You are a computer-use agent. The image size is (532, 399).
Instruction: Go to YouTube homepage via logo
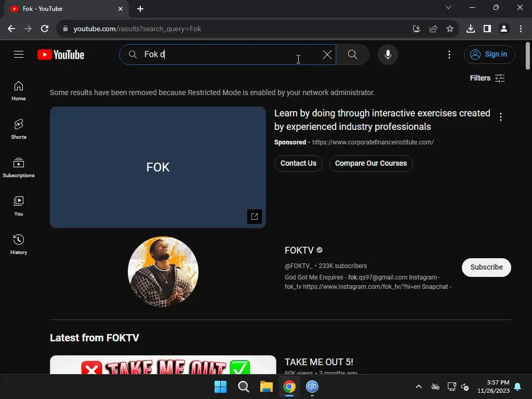61,55
